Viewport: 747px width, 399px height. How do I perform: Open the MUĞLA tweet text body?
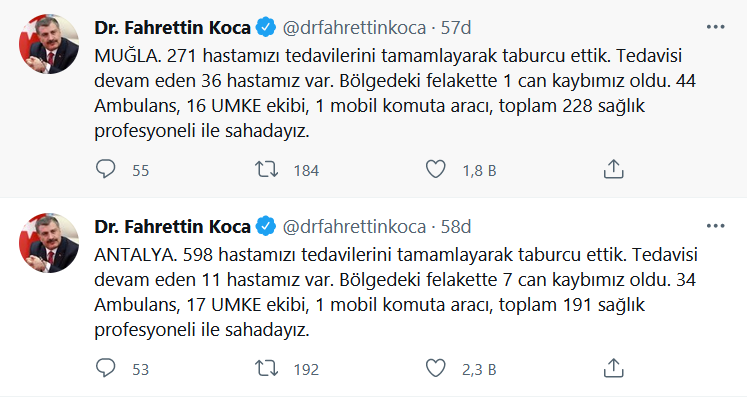[395, 93]
